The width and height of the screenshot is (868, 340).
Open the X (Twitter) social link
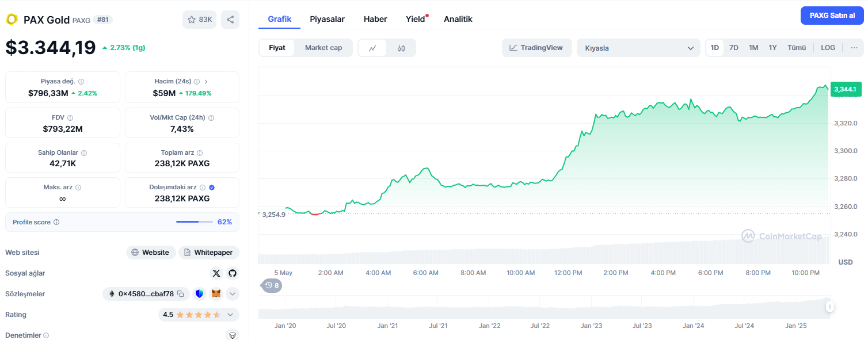(216, 273)
